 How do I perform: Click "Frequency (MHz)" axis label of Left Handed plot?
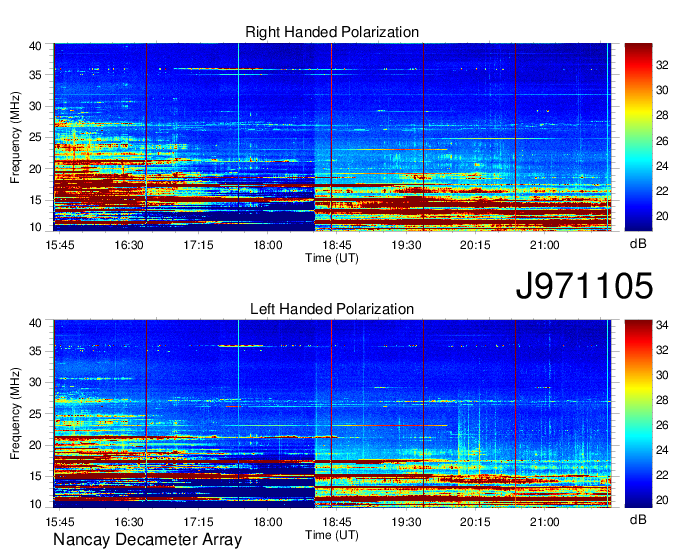[15, 414]
